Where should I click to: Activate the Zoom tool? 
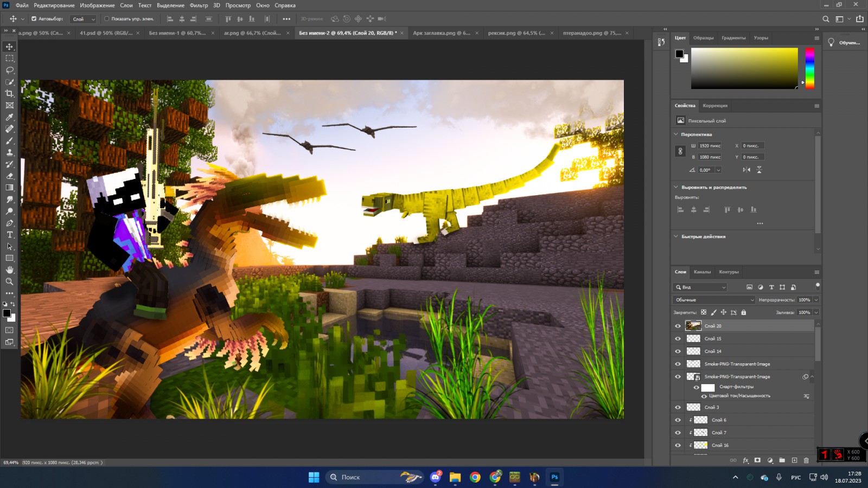(x=9, y=281)
